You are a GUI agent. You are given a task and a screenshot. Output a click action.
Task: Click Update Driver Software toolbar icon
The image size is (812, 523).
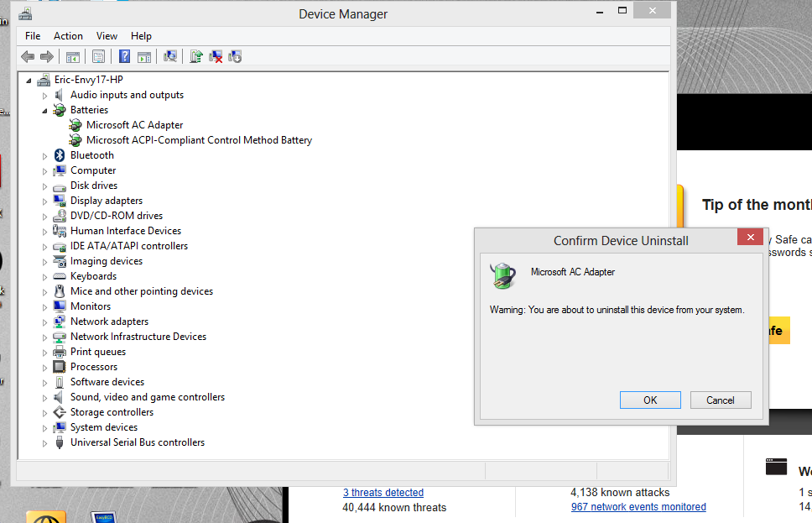point(195,56)
